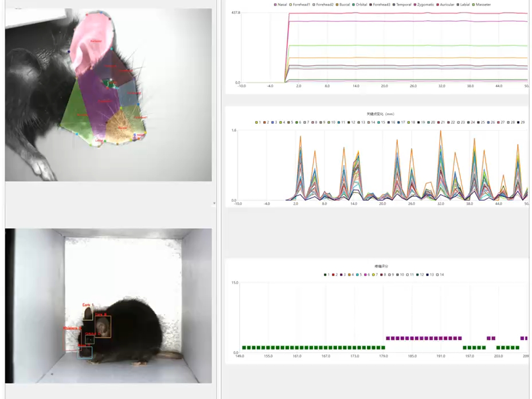Toggle the Zygomatic legend entry
This screenshot has width=532, height=399.
[x=424, y=5]
